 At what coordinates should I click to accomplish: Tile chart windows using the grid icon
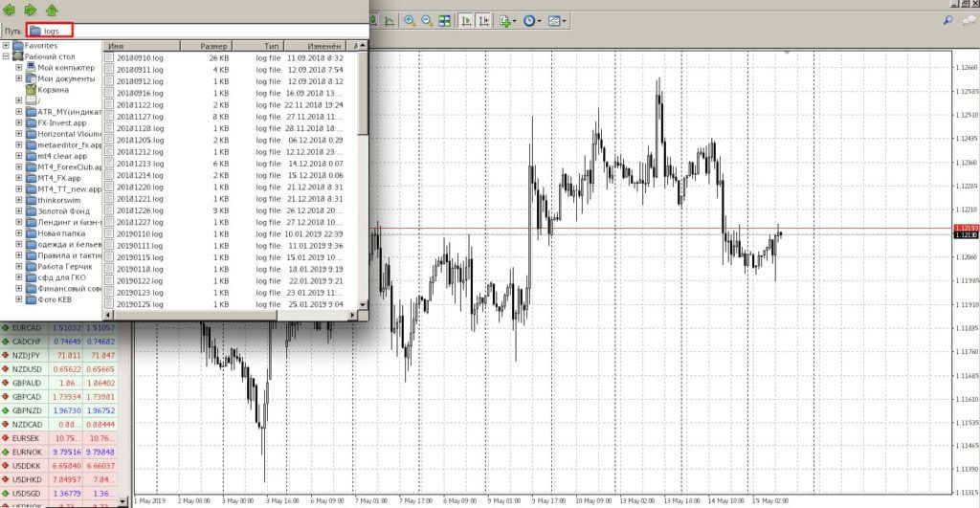(445, 20)
